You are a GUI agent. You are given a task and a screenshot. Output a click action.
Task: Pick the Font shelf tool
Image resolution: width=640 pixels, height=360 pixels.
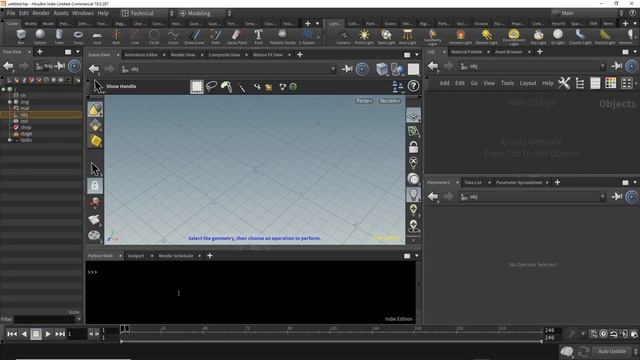click(258, 36)
